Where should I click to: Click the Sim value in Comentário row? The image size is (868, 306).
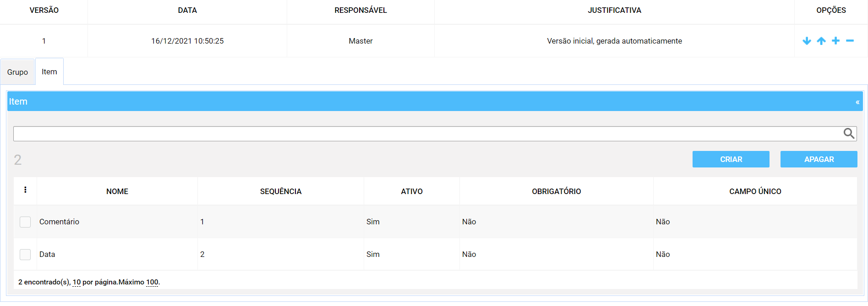point(373,222)
